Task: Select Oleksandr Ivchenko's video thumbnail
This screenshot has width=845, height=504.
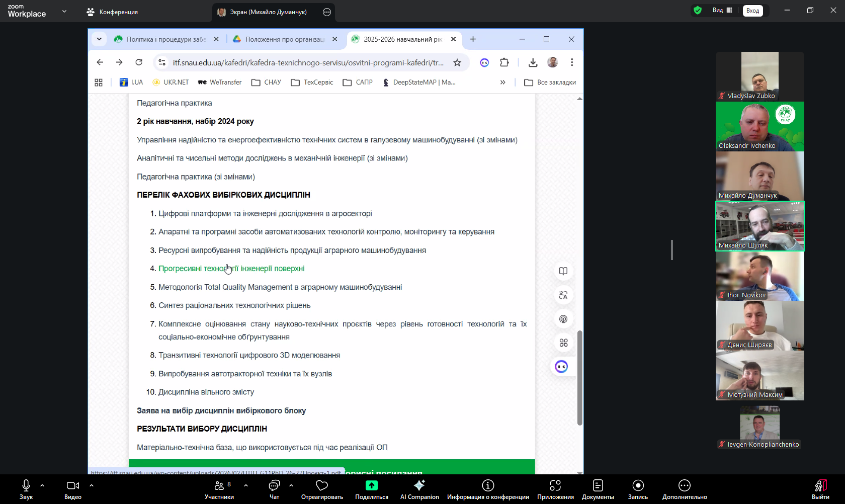Action: pos(759,126)
